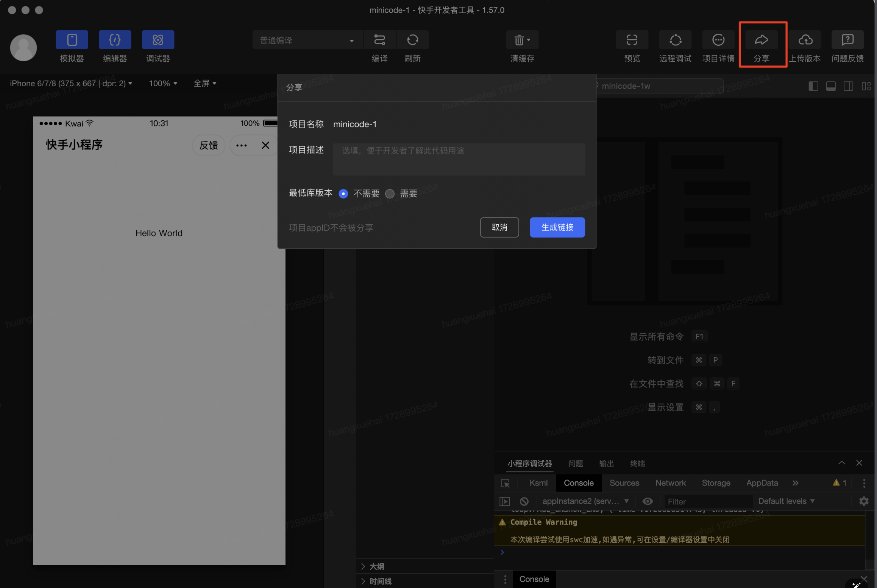Switch to the 小程序调试器 tab
The width and height of the screenshot is (877, 588).
[529, 464]
